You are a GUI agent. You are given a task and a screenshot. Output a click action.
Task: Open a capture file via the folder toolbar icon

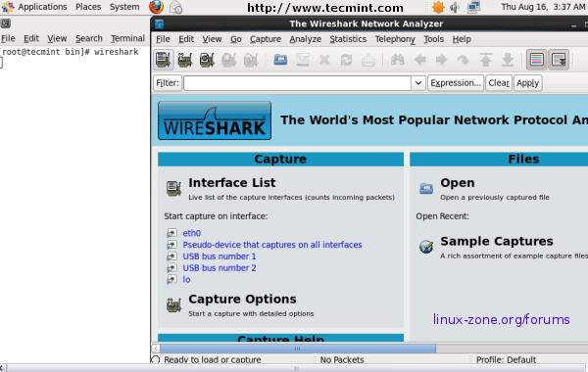click(x=280, y=60)
